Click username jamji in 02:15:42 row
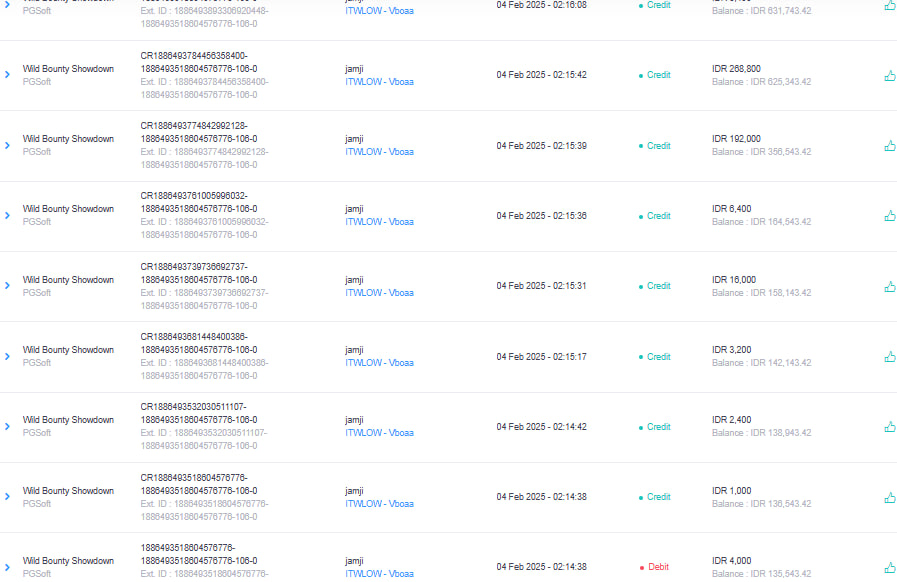Image resolution: width=897 pixels, height=582 pixels. click(x=354, y=69)
